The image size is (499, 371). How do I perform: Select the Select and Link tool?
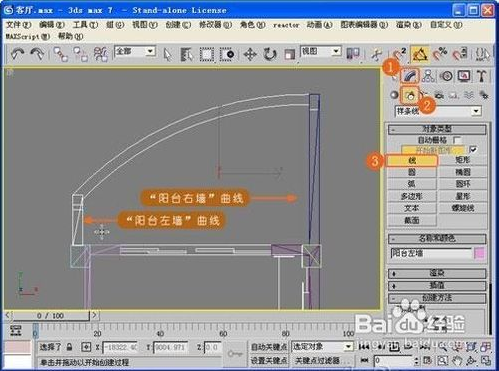61,54
